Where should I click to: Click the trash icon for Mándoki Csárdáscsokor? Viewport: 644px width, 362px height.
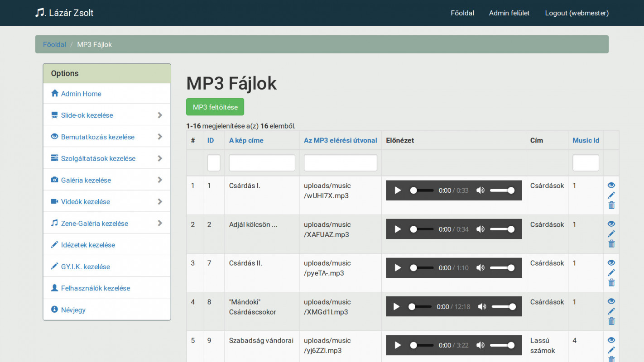coord(611,321)
